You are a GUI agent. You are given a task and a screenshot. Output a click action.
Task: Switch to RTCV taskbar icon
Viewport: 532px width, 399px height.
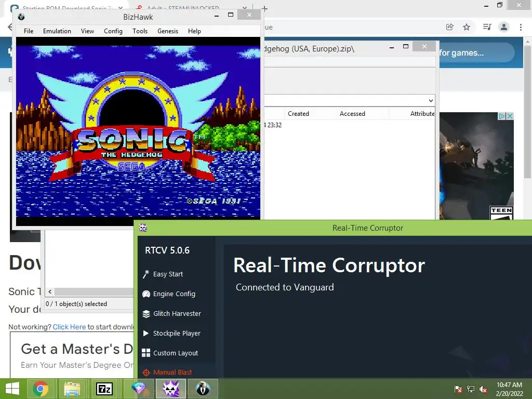[170, 389]
